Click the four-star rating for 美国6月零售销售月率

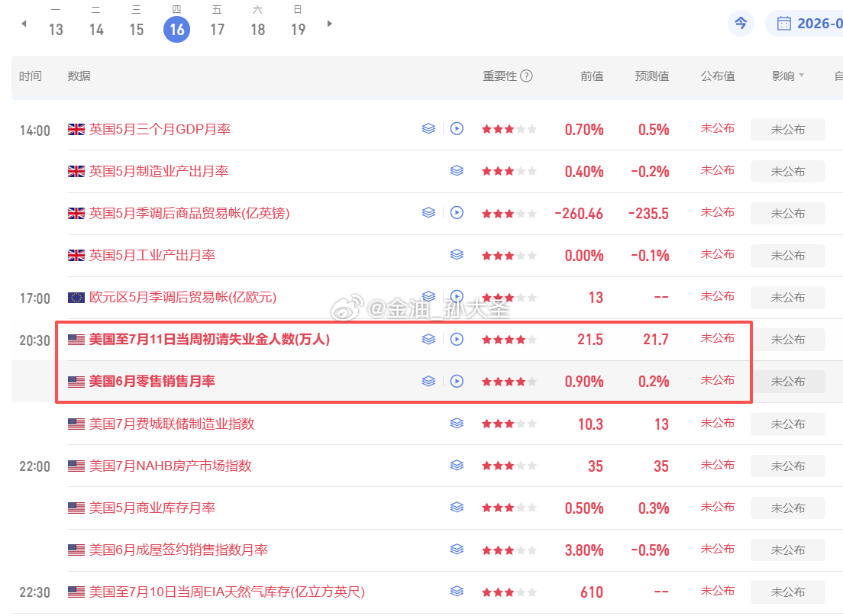tap(509, 382)
